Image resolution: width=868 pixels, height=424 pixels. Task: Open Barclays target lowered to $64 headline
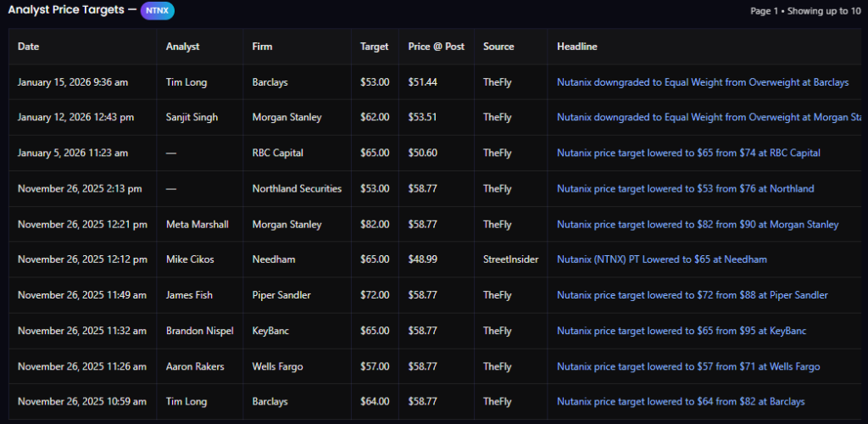coord(680,401)
